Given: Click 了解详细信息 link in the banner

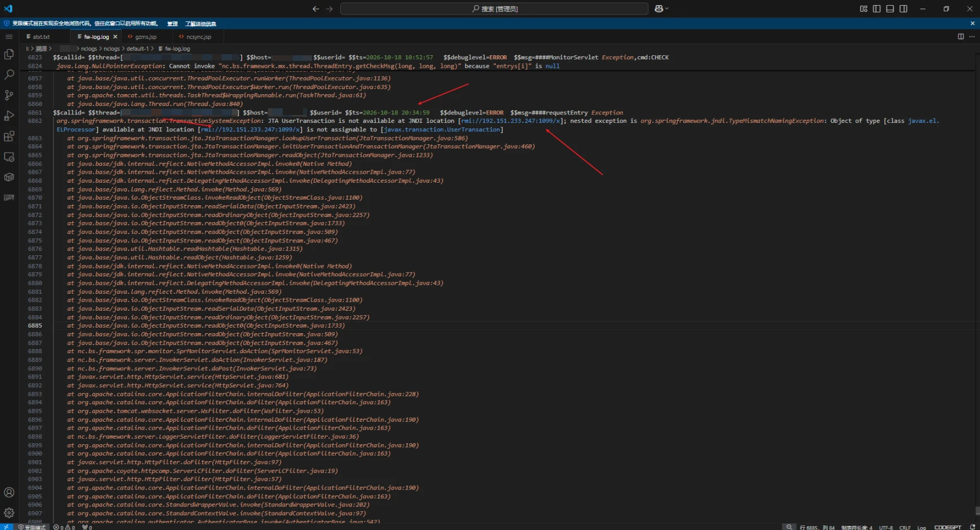Looking at the screenshot, I should pos(200,24).
